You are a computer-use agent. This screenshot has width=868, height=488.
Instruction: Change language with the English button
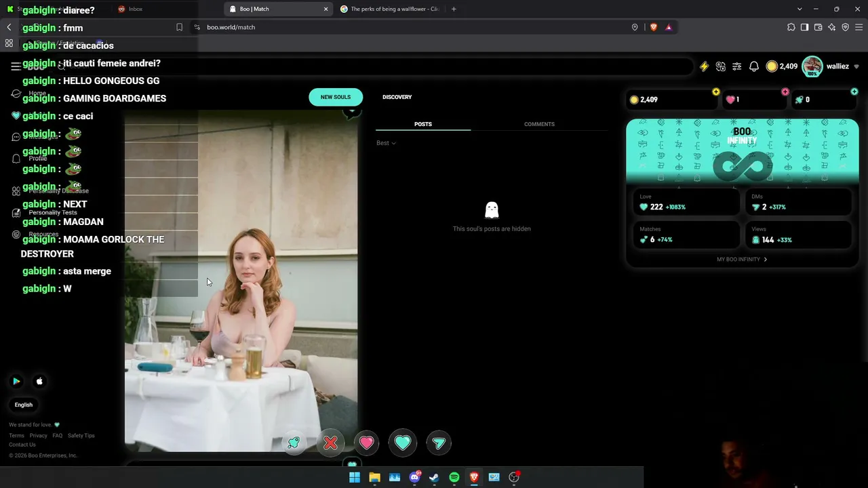pos(24,405)
